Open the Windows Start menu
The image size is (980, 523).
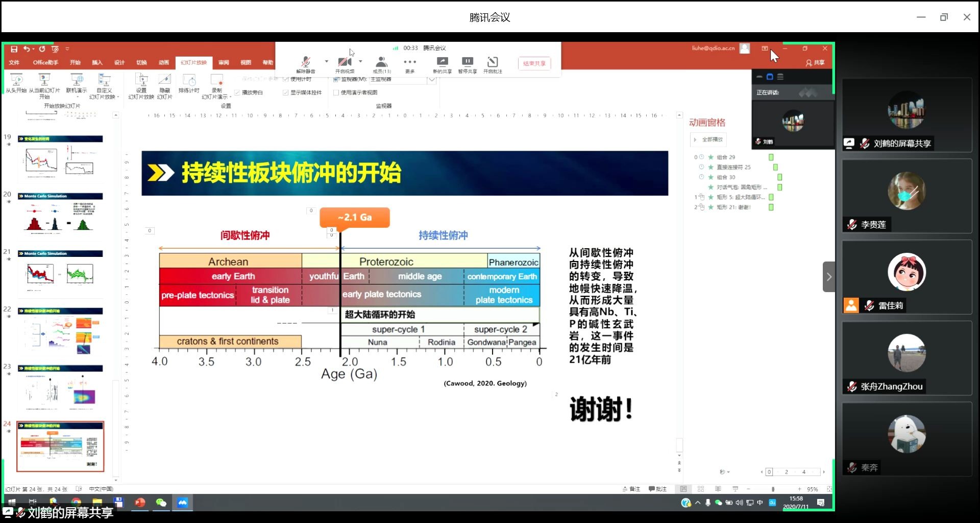point(12,503)
